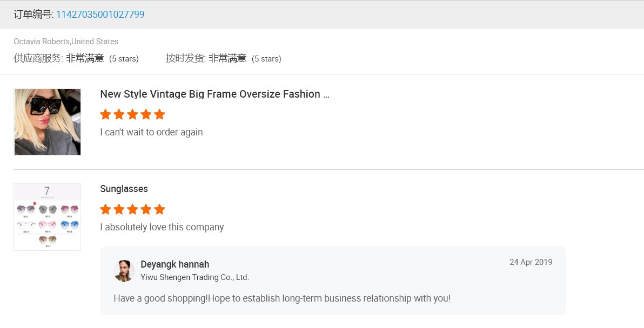Open New Style Vintage Big Frame product title
This screenshot has width=644, height=328.
[x=214, y=94]
